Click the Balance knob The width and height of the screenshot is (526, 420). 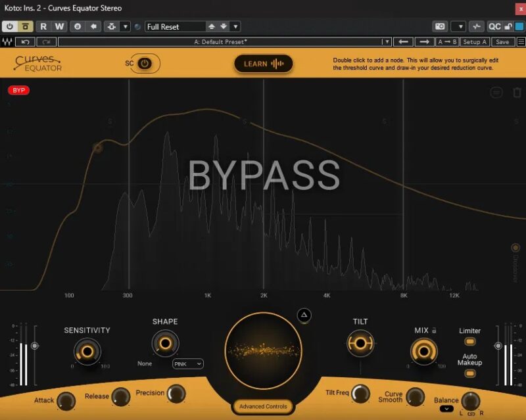(471, 400)
